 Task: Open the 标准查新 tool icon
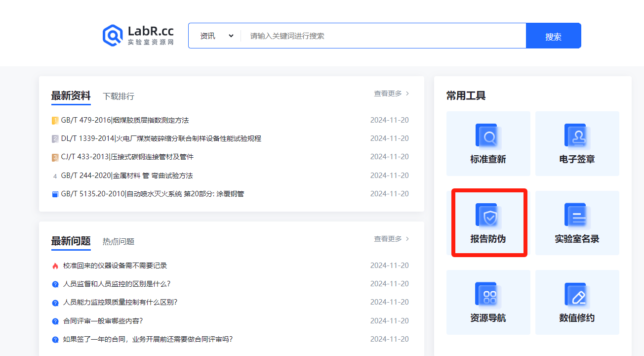pos(488,136)
